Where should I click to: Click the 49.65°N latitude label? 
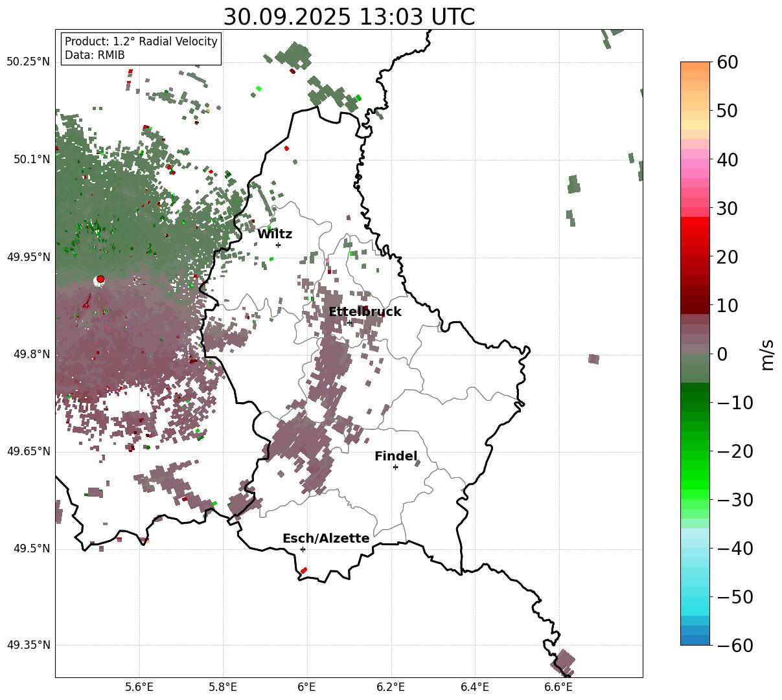click(x=28, y=451)
